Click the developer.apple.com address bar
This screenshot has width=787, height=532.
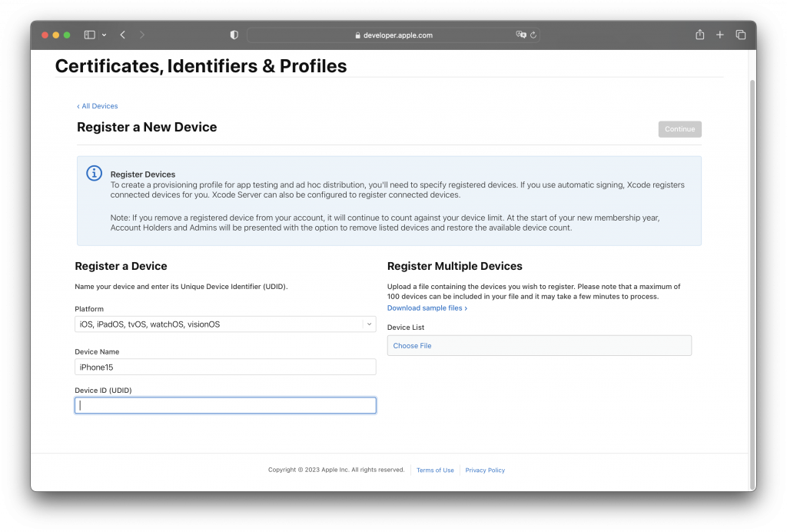point(393,35)
